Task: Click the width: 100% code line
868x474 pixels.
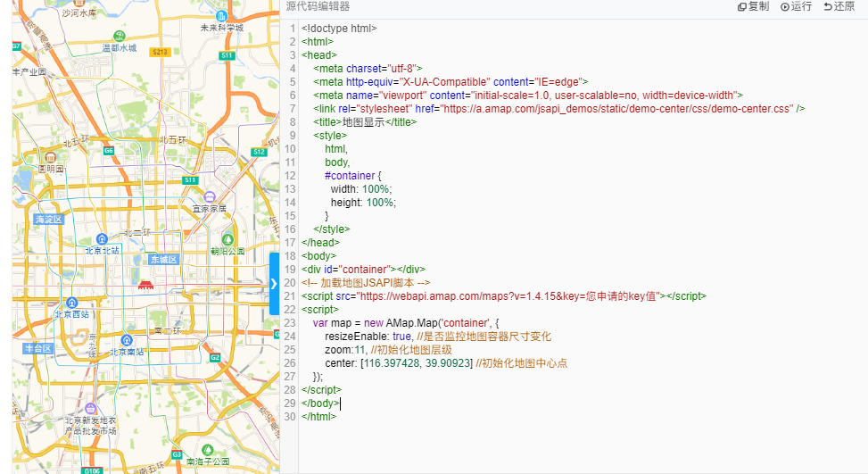Action: tap(361, 189)
